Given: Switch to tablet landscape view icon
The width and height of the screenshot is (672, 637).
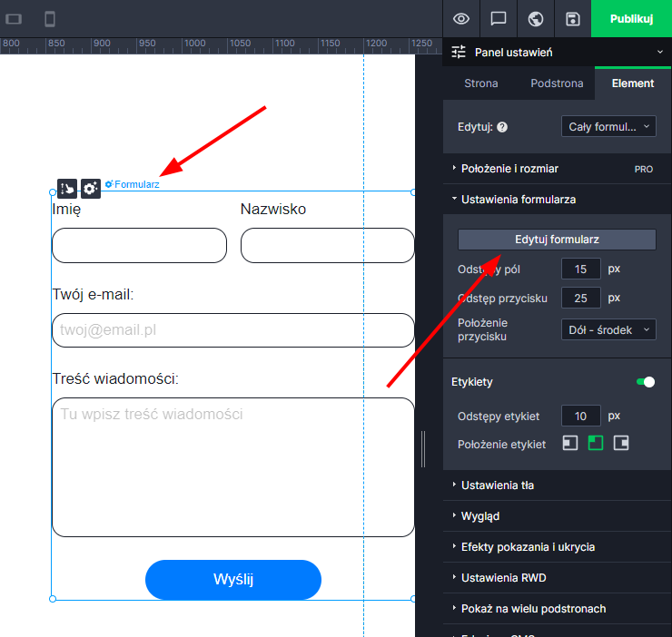Looking at the screenshot, I should [x=14, y=19].
